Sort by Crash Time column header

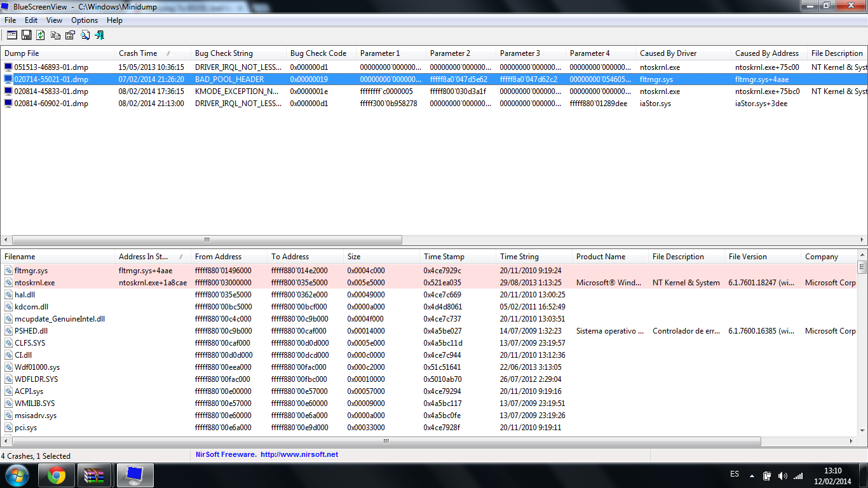click(x=153, y=53)
